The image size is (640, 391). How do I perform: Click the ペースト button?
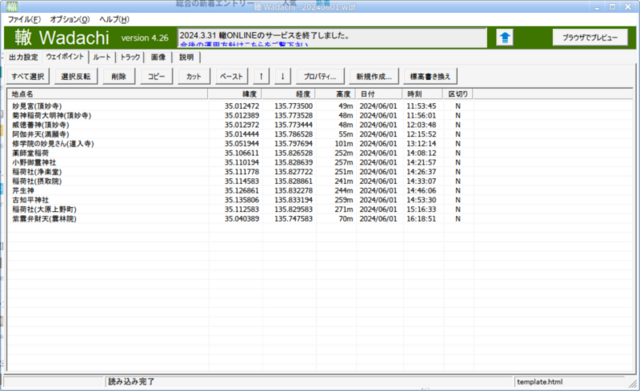coord(231,76)
